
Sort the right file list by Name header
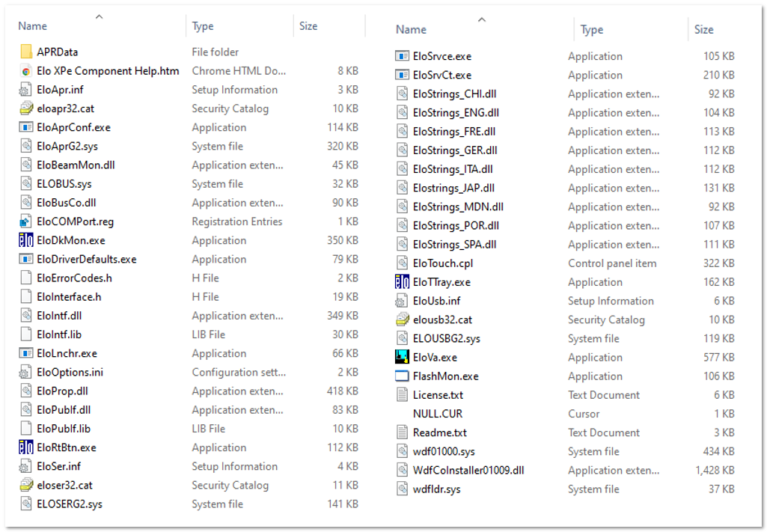coord(411,29)
